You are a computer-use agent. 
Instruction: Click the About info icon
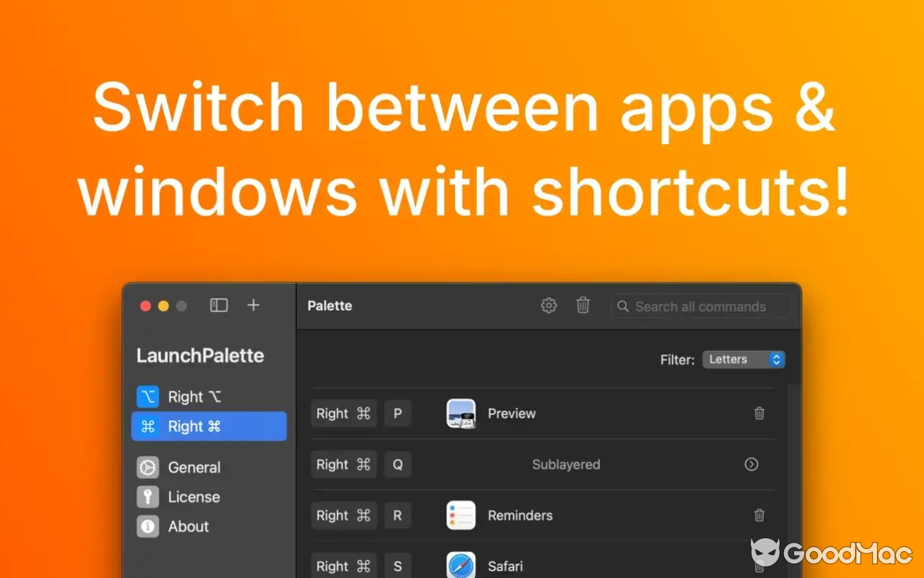[147, 526]
